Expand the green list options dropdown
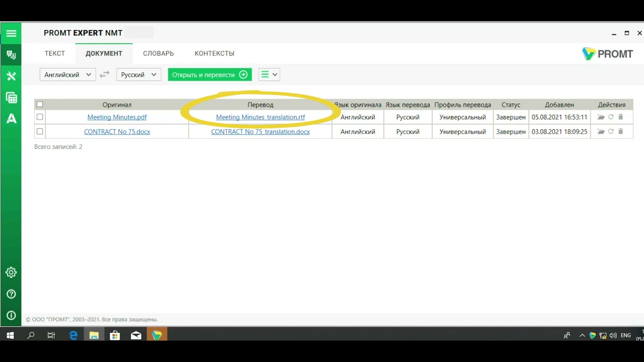644x362 pixels. 269,74
